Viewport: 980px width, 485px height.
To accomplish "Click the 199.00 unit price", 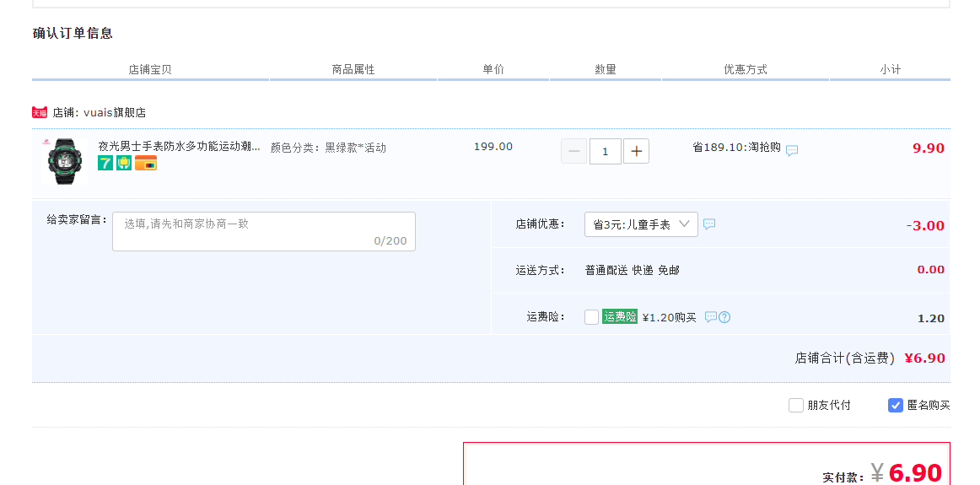I will point(493,147).
